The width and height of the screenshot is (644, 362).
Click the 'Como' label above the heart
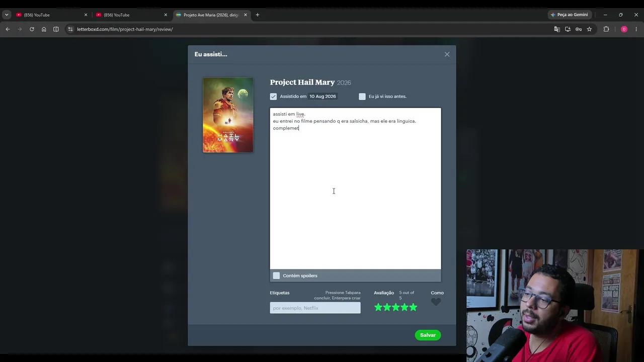pyautogui.click(x=437, y=293)
